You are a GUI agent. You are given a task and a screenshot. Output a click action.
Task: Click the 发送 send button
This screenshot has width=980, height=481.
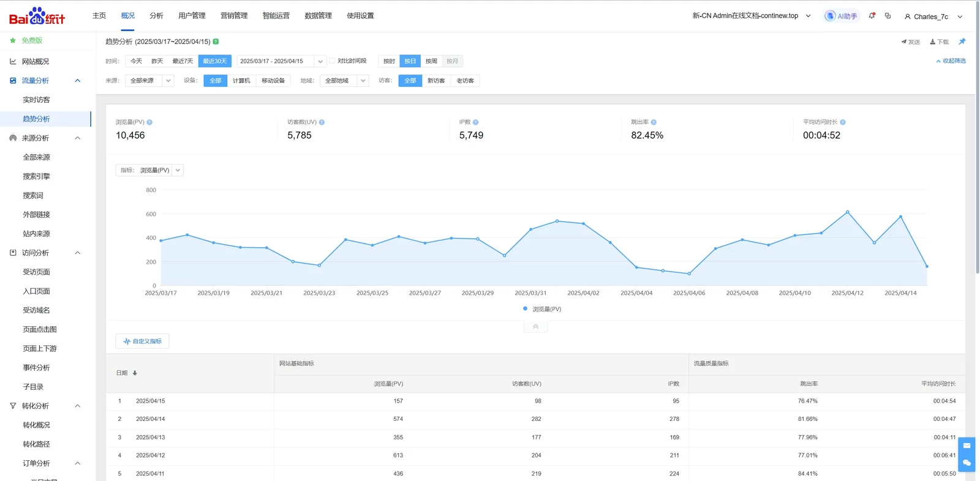pyautogui.click(x=910, y=42)
